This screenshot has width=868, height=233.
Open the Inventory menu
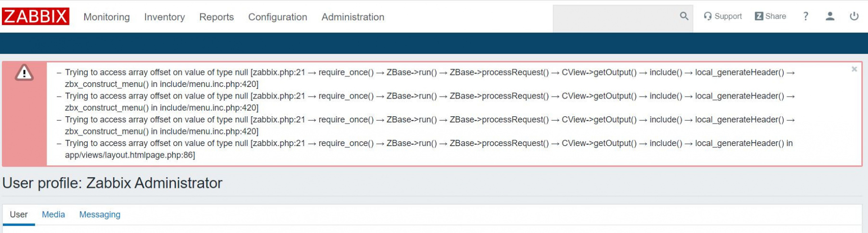[x=164, y=17]
